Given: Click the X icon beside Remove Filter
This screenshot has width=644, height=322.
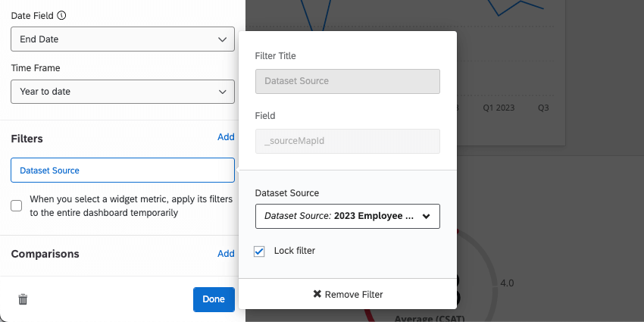Looking at the screenshot, I should click(x=317, y=294).
